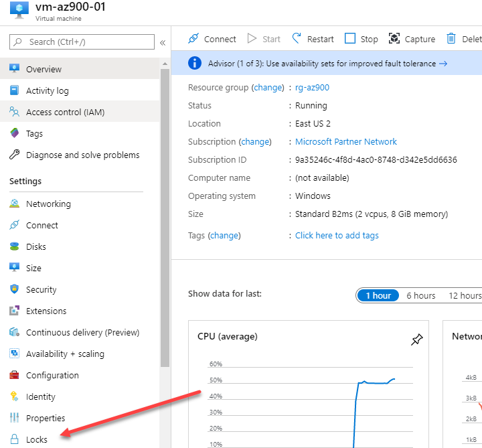Click the Stop square icon
The width and height of the screenshot is (482, 448).
pos(350,39)
